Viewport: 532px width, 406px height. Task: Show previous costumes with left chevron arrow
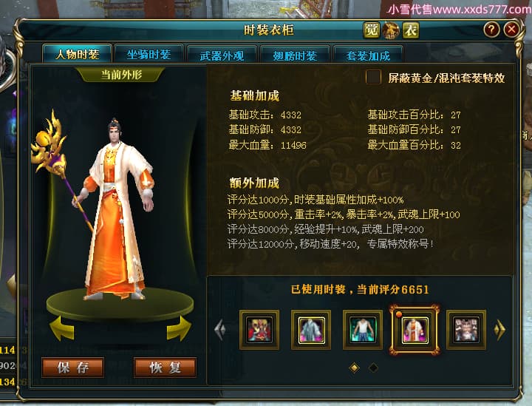pos(220,329)
